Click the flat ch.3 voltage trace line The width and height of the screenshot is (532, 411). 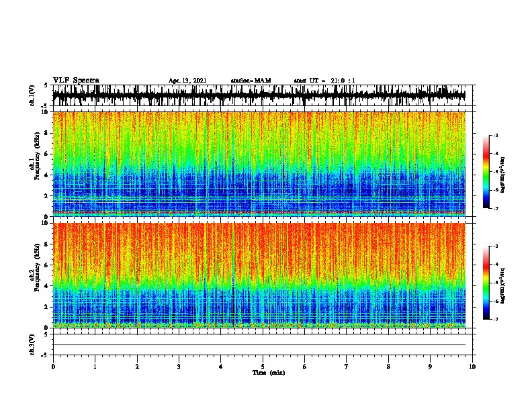tap(259, 345)
